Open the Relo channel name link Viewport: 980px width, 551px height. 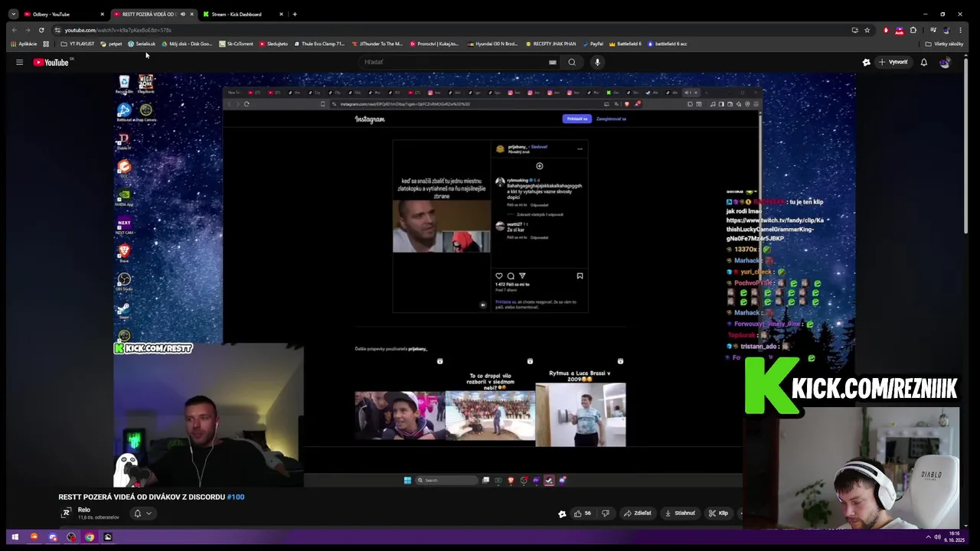pyautogui.click(x=84, y=510)
